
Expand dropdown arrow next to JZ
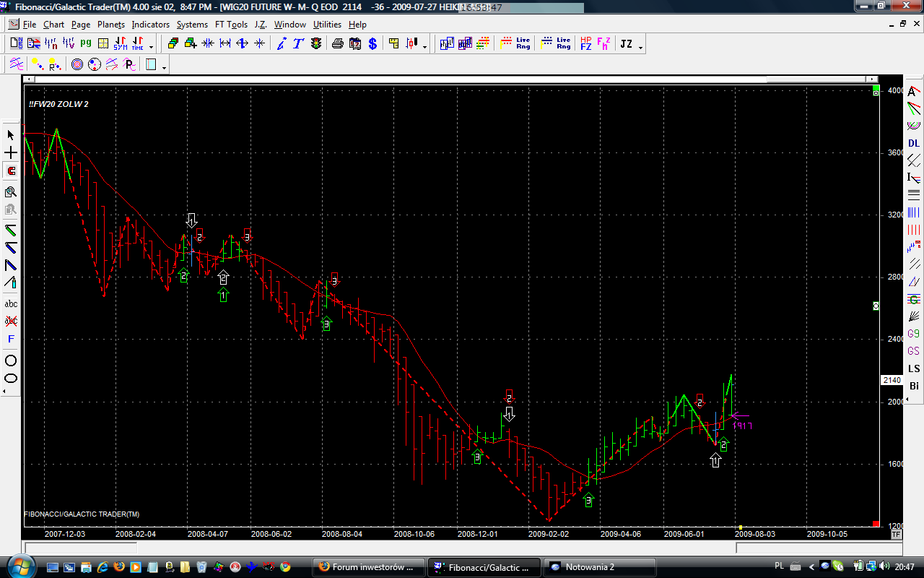coord(640,47)
